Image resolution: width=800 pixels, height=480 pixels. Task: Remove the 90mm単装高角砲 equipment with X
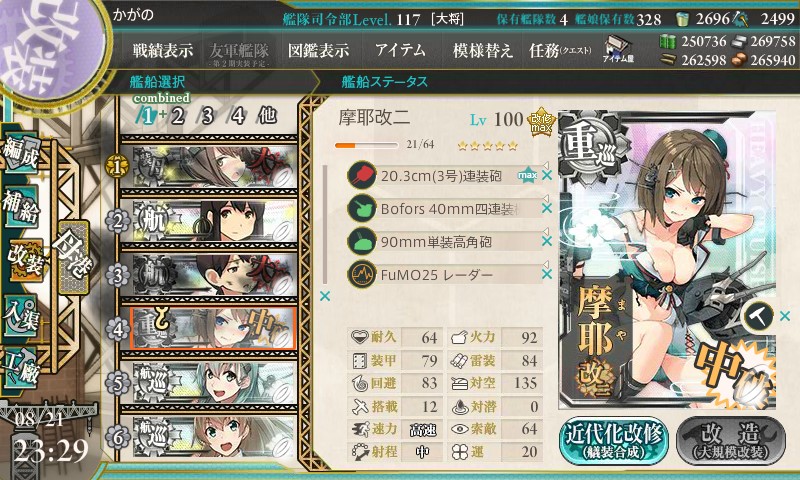point(547,241)
